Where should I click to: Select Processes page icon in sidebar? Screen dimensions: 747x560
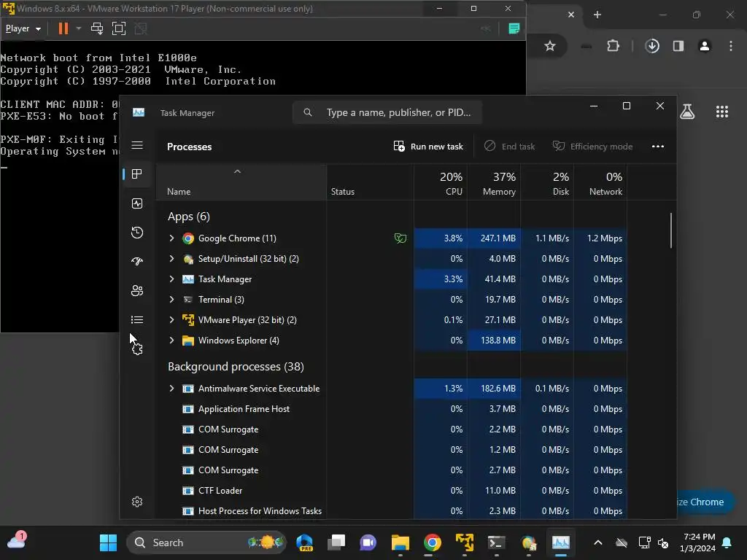coord(137,174)
